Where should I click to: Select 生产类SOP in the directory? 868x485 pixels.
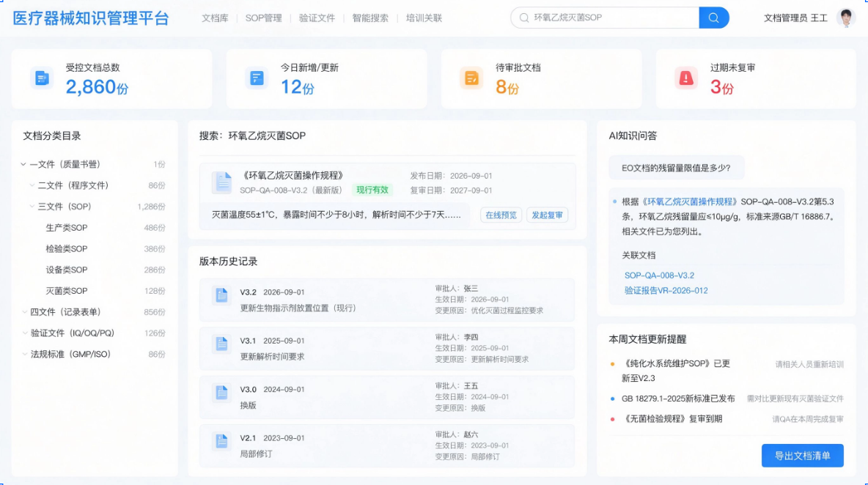(67, 228)
